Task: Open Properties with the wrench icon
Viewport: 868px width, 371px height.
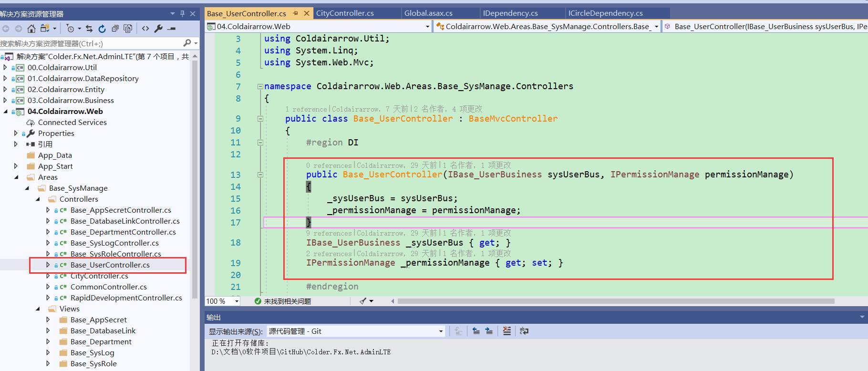Action: pyautogui.click(x=158, y=29)
